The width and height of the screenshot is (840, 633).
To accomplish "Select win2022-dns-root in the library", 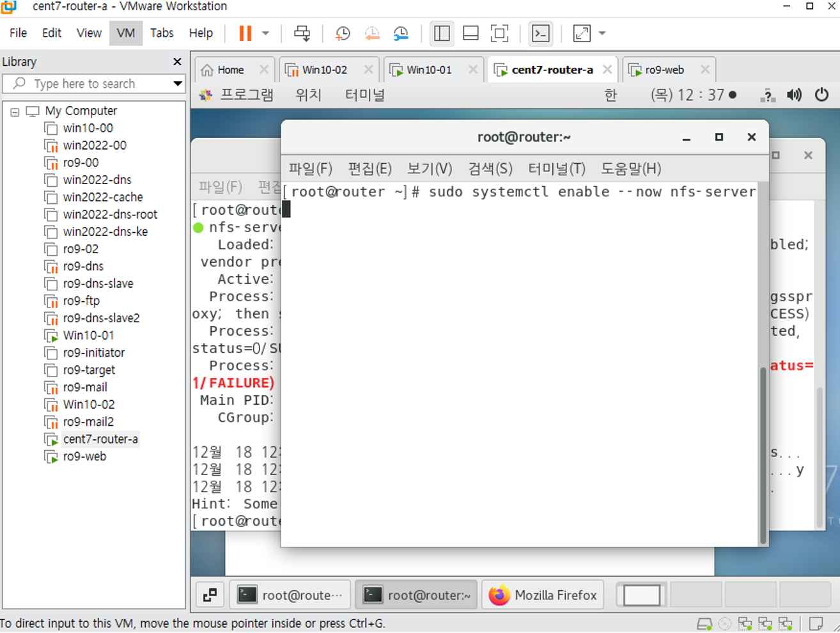I will pos(110,214).
